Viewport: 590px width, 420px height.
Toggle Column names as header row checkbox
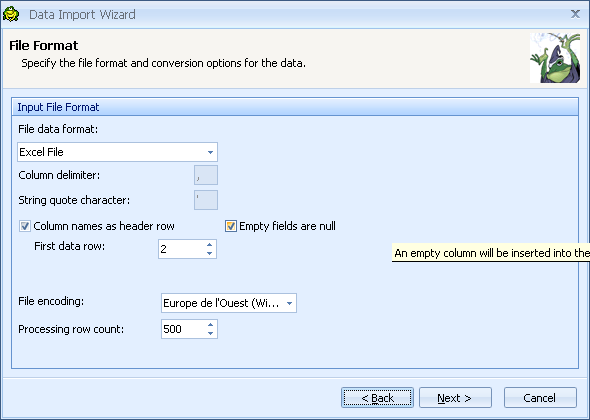coord(25,226)
